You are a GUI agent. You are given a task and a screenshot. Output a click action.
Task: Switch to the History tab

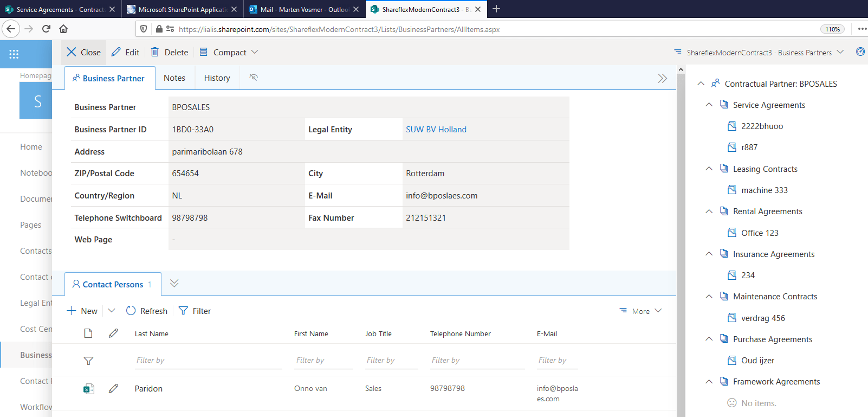[x=217, y=78]
